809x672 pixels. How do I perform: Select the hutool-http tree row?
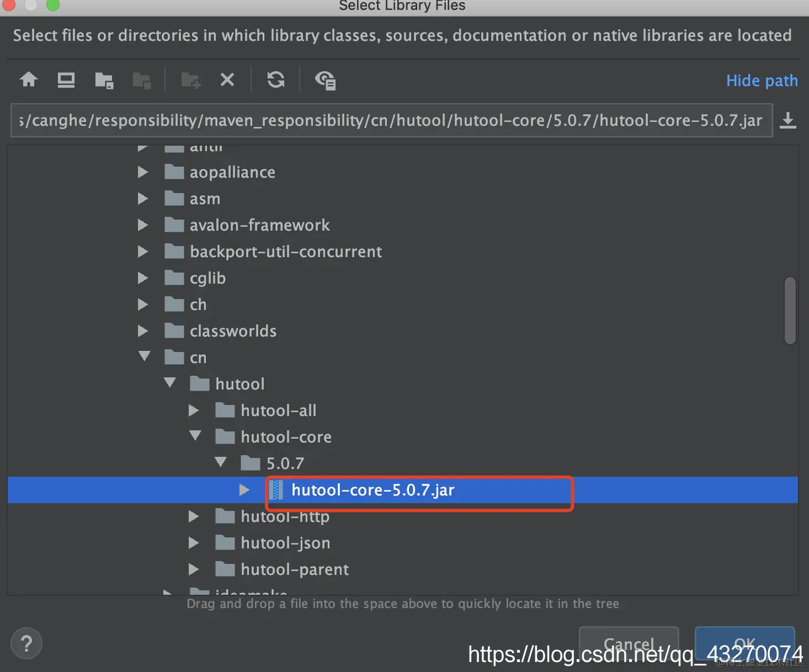[x=403, y=516]
